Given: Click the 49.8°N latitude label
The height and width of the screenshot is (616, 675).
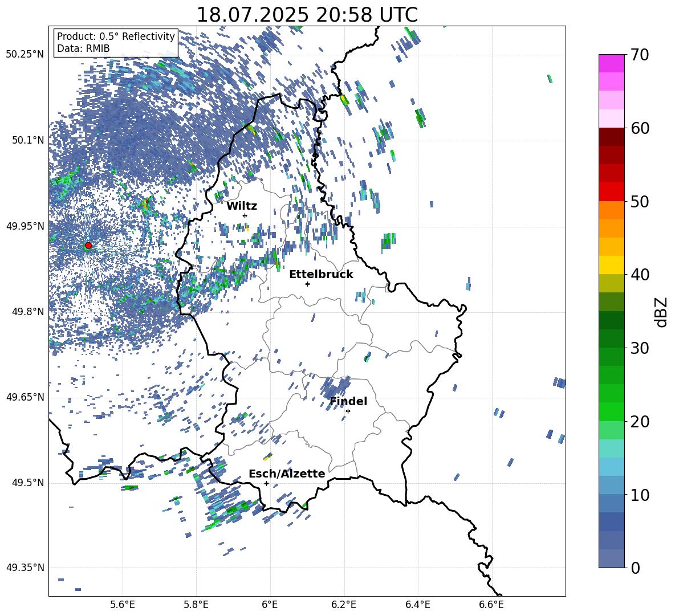Looking at the screenshot, I should click(x=28, y=312).
